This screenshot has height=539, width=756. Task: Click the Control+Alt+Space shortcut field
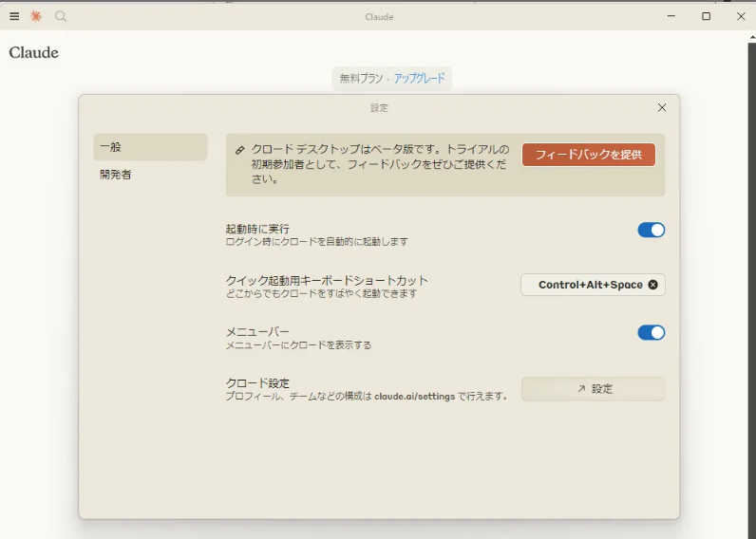point(593,285)
